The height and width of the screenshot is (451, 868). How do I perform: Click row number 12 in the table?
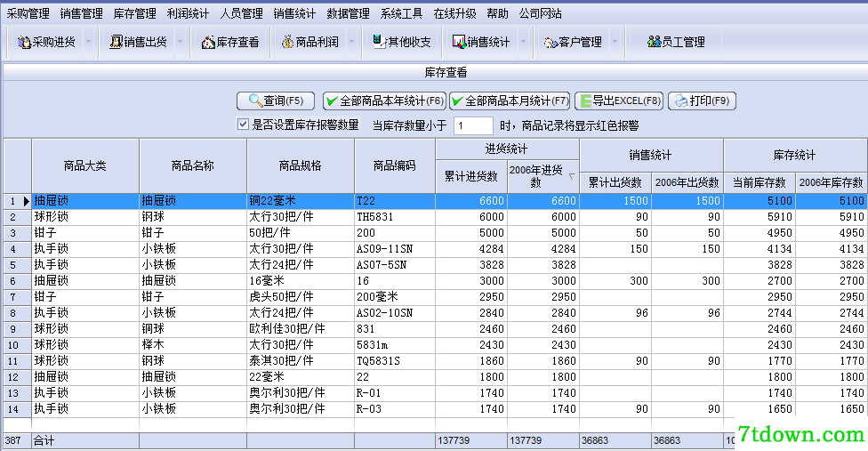point(17,377)
